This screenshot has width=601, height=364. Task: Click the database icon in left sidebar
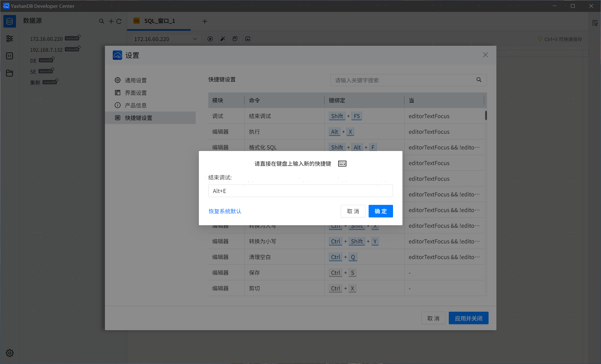(x=10, y=21)
